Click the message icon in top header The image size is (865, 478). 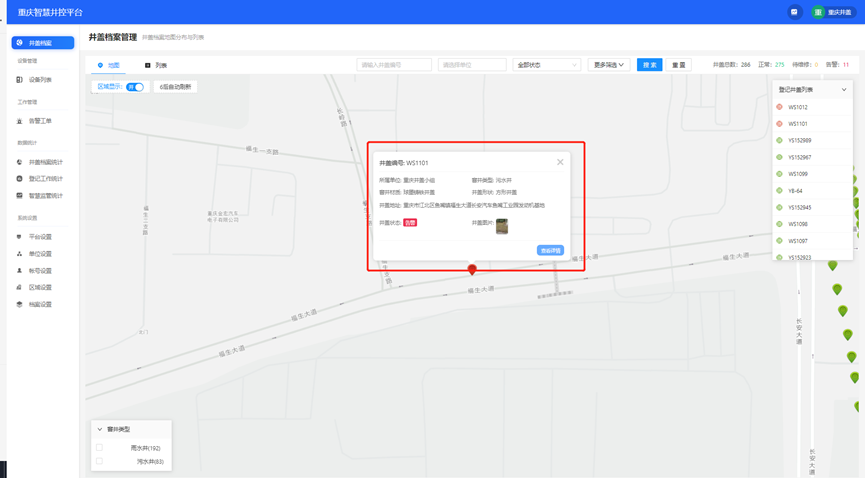pyautogui.click(x=795, y=12)
